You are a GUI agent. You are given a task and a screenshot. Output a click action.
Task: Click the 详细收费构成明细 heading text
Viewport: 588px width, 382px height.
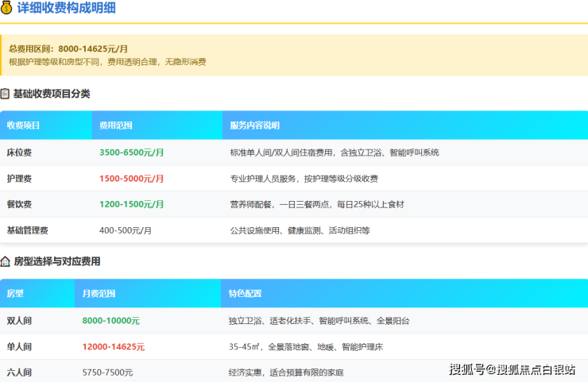coord(68,10)
